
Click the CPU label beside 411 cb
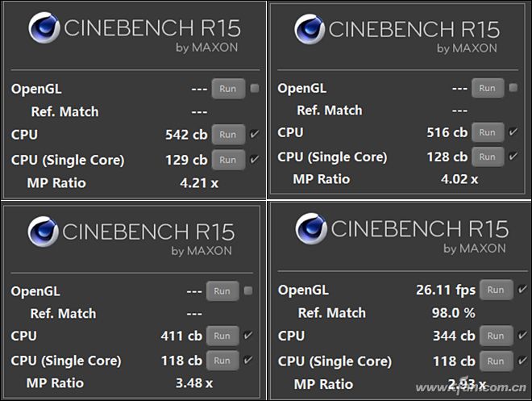(23, 336)
